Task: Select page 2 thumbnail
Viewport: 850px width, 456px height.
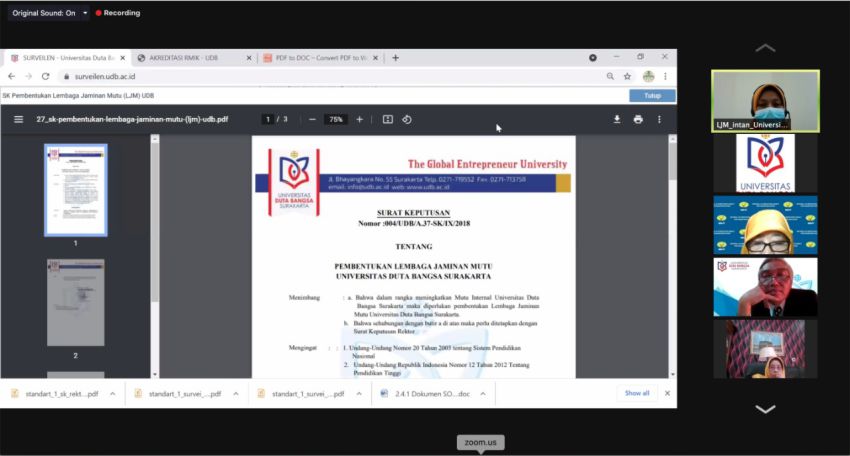Action: pyautogui.click(x=76, y=303)
